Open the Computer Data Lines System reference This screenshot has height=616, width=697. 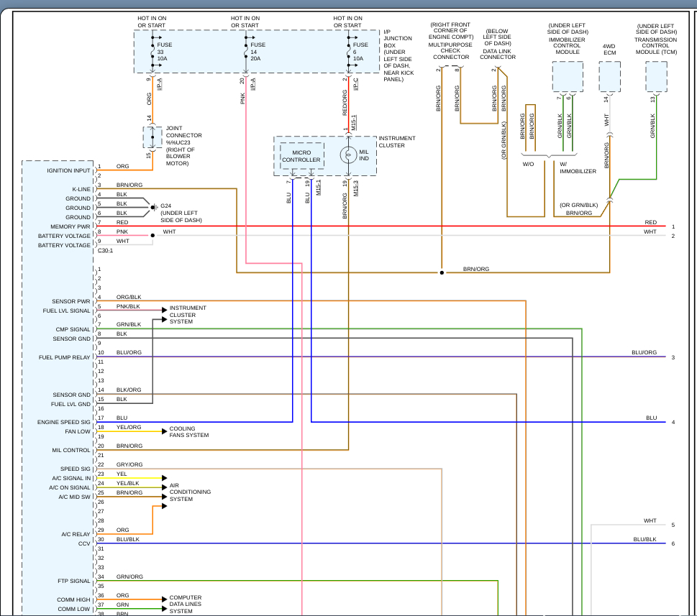pos(185,604)
